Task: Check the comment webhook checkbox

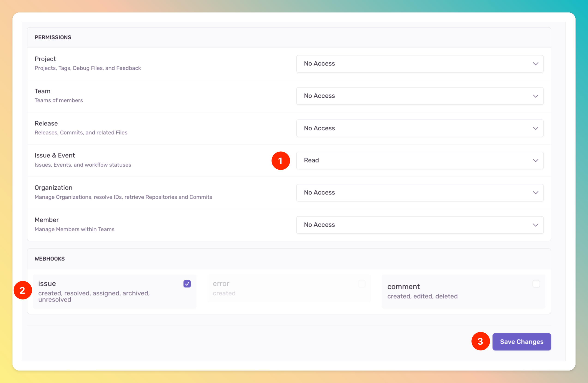Action: pos(536,284)
